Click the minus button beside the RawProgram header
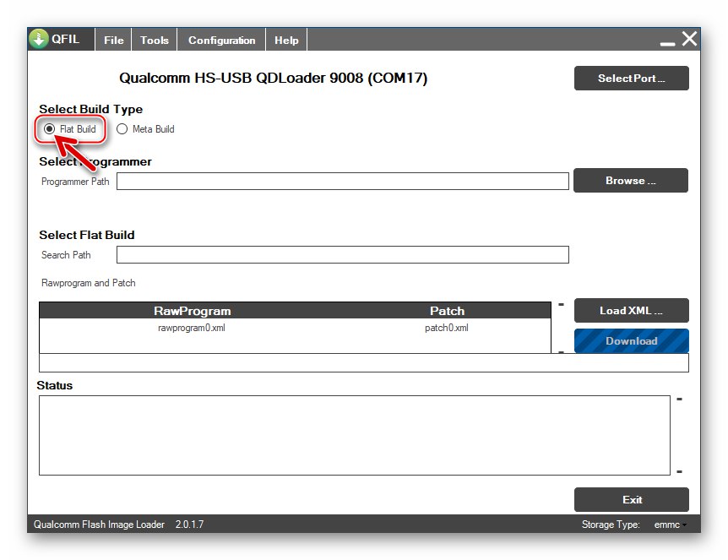Image resolution: width=728 pixels, height=560 pixels. 561,304
